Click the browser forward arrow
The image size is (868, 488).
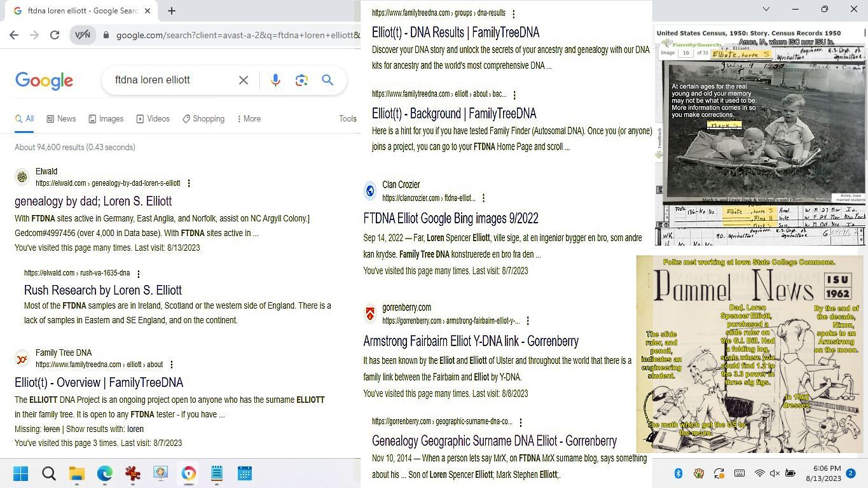point(34,36)
